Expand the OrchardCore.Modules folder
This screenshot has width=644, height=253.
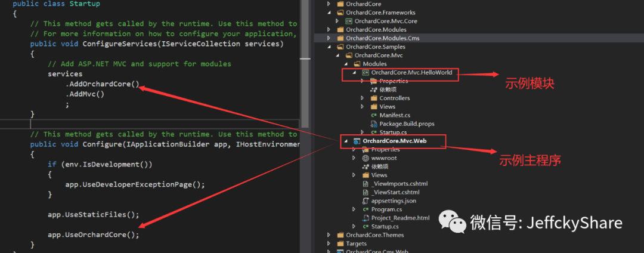click(329, 30)
